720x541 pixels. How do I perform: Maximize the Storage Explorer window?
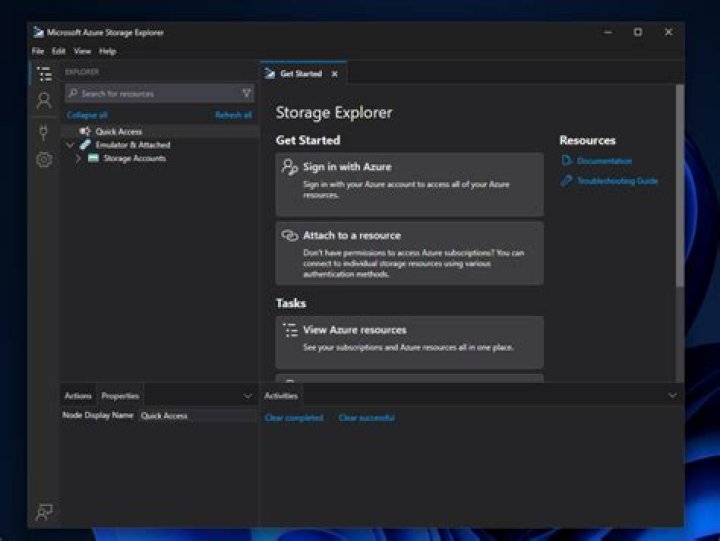pyautogui.click(x=638, y=32)
